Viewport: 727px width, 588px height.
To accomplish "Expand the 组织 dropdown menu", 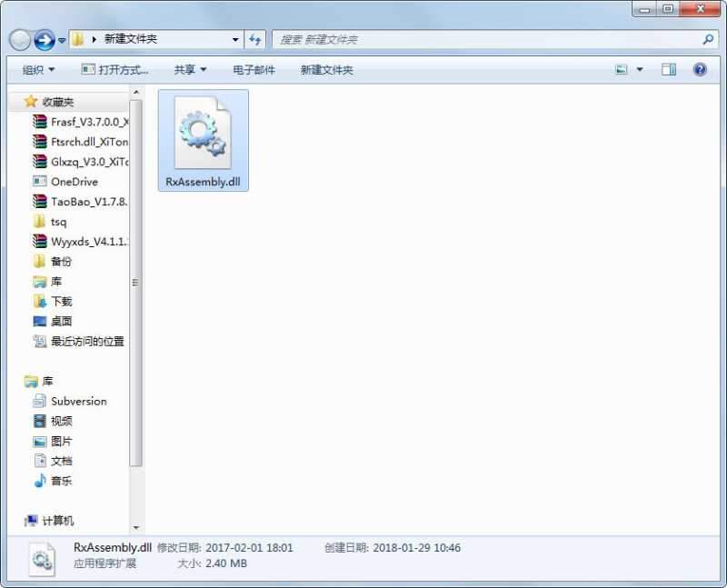I will (x=37, y=69).
